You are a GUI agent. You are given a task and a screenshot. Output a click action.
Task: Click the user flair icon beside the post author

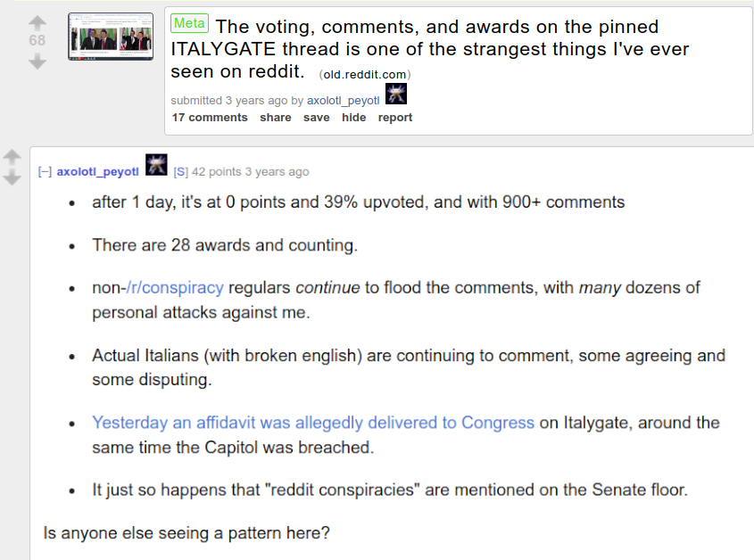point(396,95)
